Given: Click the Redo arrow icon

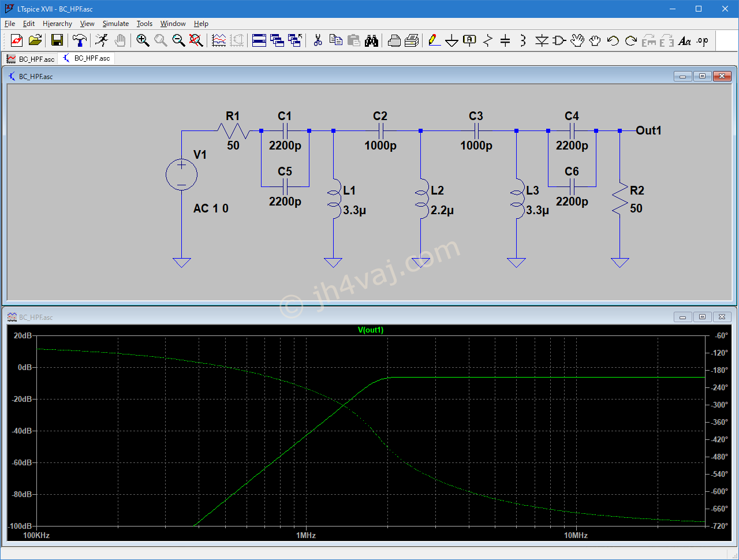Looking at the screenshot, I should 630,40.
